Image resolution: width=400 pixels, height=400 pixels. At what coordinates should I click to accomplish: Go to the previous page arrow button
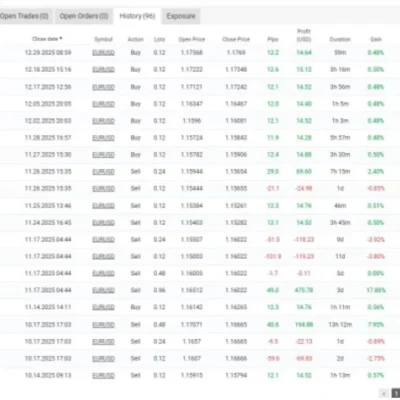point(384,394)
